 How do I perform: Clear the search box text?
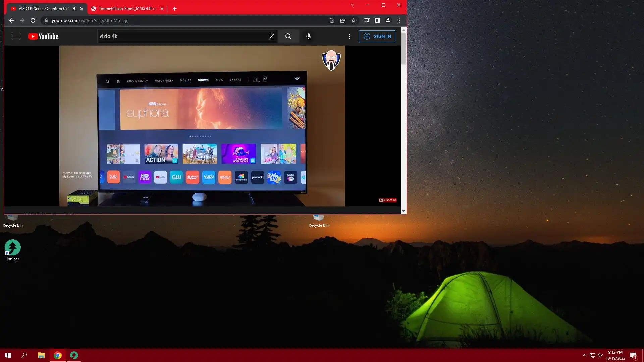(272, 36)
